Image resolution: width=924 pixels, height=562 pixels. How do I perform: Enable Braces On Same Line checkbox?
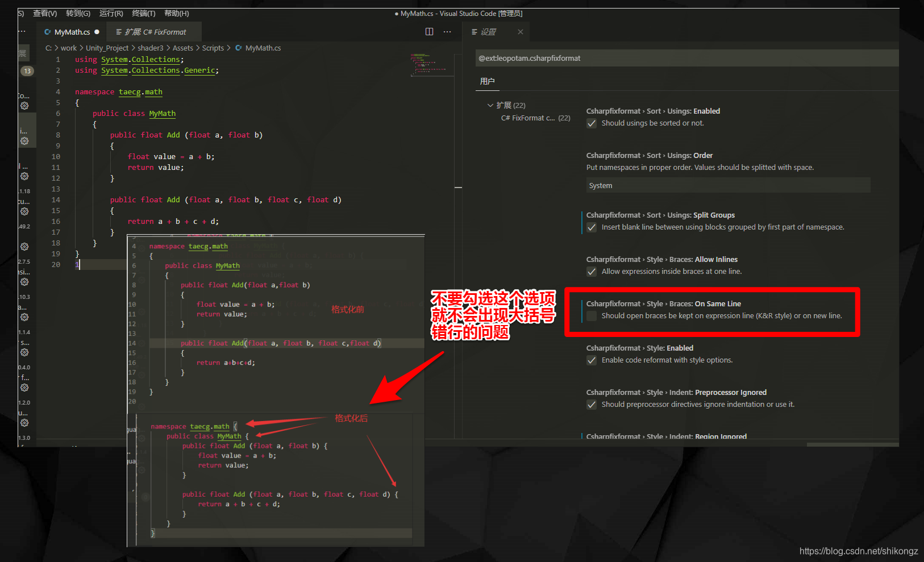coord(592,316)
